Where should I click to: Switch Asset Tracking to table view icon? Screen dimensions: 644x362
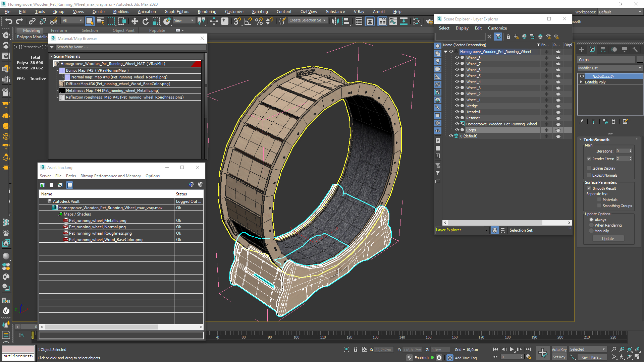tap(69, 185)
